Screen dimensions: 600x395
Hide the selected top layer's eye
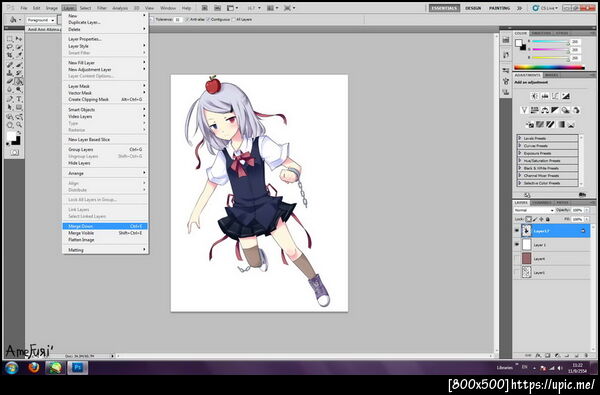[517, 231]
